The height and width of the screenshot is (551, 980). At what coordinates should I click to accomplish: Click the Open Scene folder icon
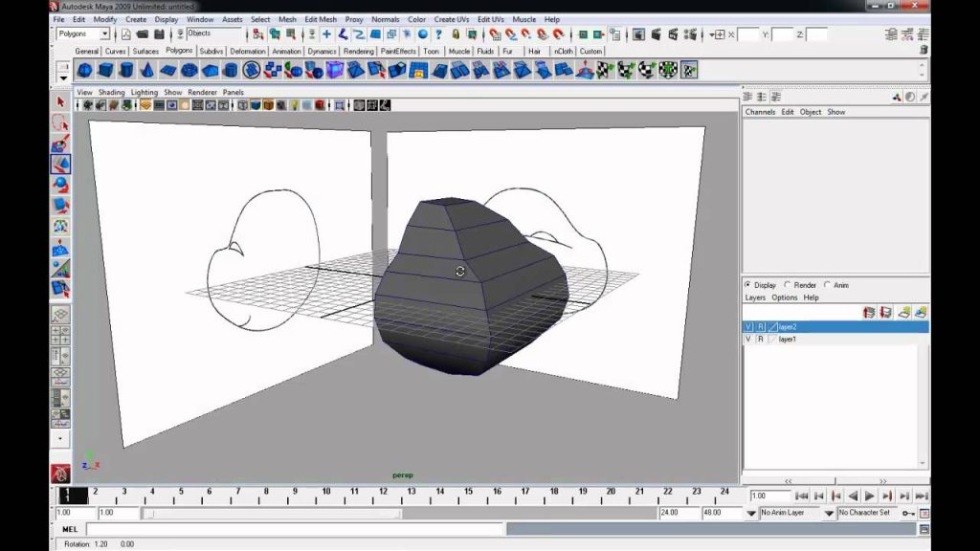[143, 33]
